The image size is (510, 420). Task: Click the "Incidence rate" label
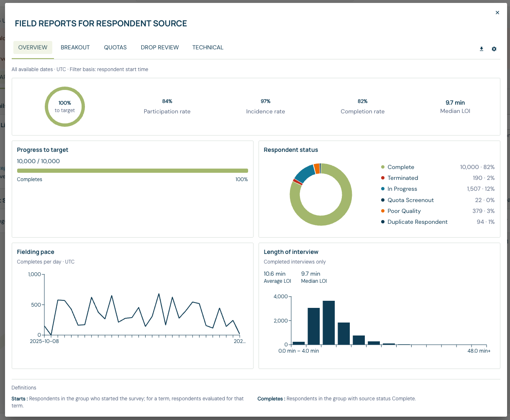coord(266,111)
